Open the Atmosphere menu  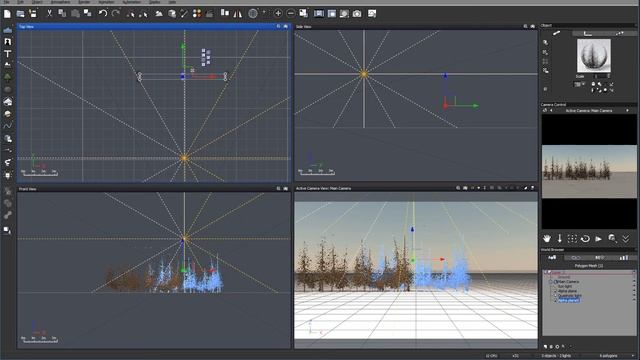[x=60, y=2]
